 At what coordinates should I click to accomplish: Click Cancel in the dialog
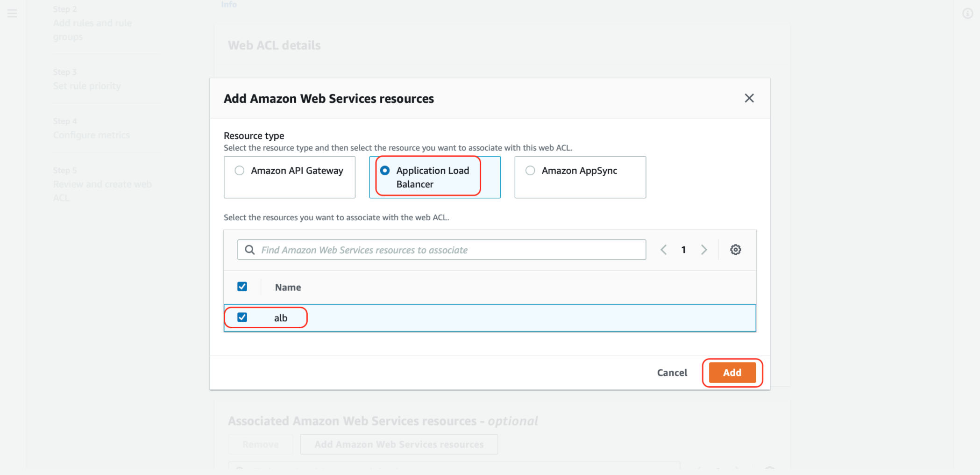pyautogui.click(x=672, y=373)
